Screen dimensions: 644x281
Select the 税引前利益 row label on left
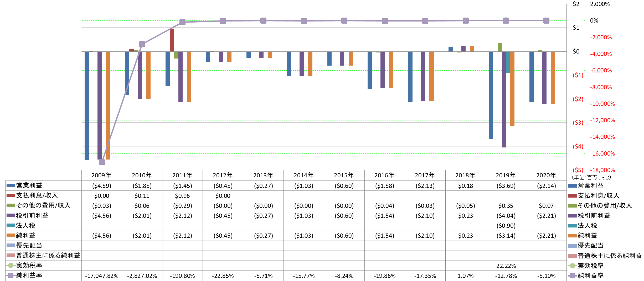[x=32, y=216]
